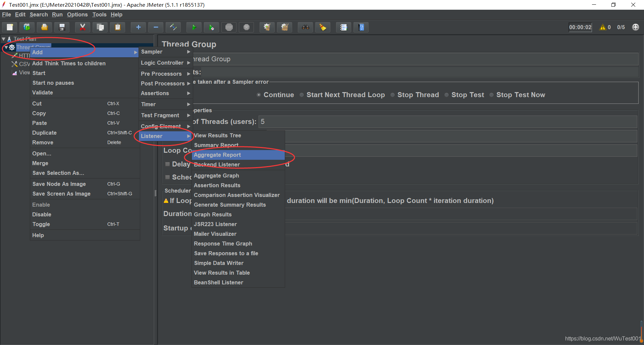Image resolution: width=644 pixels, height=345 pixels.
Task: Expand the Sampler submenu
Action: [x=165, y=52]
